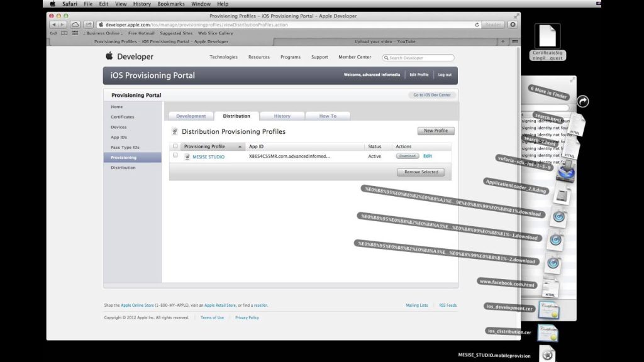
Task: Click the Remove Selected button
Action: point(421,172)
